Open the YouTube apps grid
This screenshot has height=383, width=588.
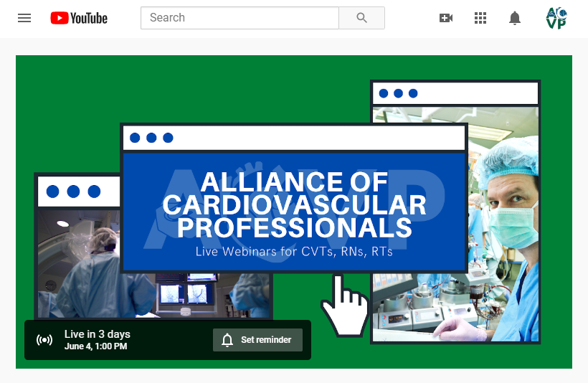coord(480,18)
